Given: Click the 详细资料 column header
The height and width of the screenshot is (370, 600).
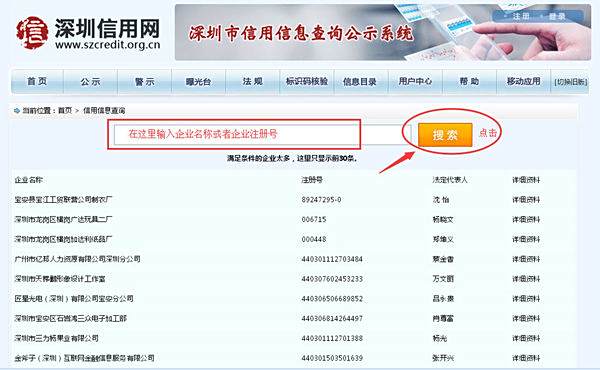Looking at the screenshot, I should [x=526, y=180].
